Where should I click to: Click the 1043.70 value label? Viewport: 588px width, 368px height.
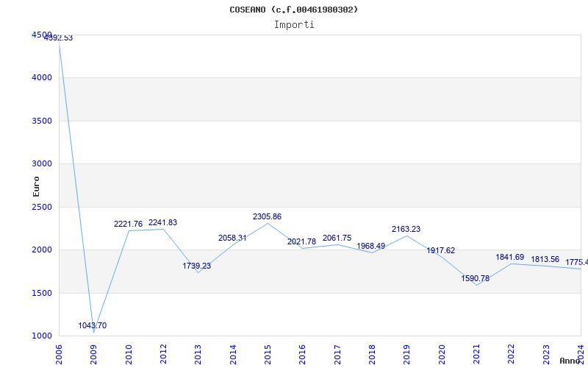pos(93,326)
